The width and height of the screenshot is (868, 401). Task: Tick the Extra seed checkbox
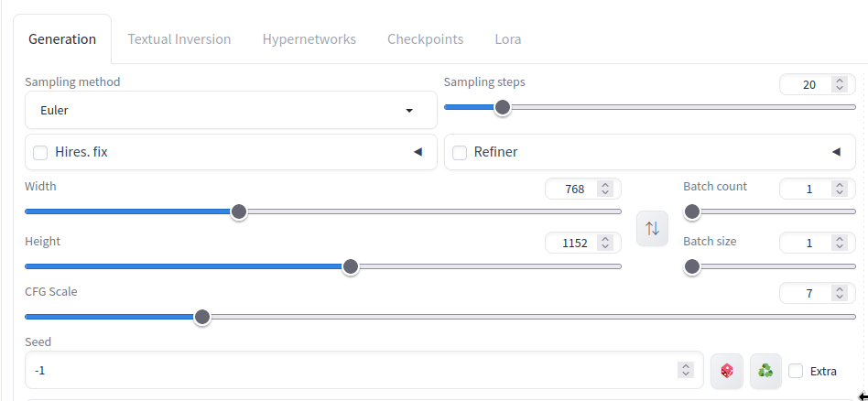(796, 371)
